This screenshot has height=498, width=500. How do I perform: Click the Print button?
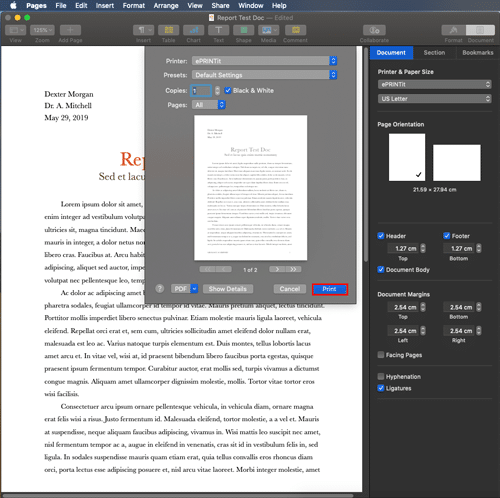330,289
